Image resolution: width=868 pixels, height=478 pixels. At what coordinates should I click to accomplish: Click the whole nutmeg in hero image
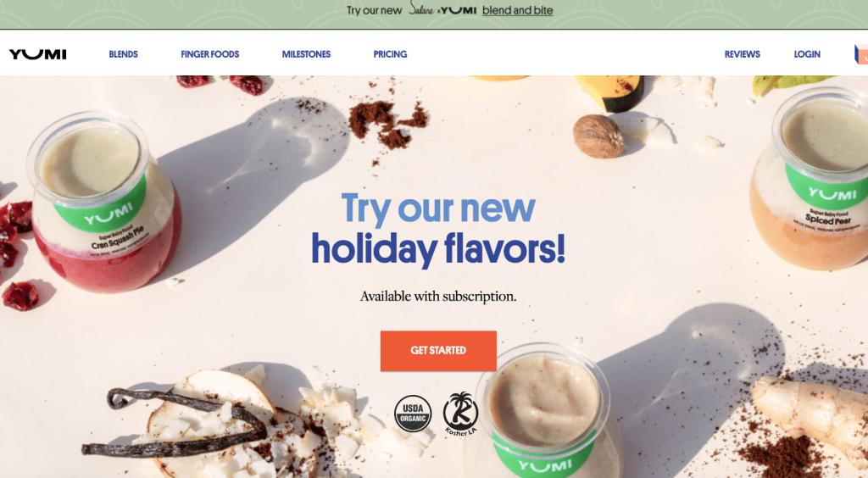click(598, 136)
